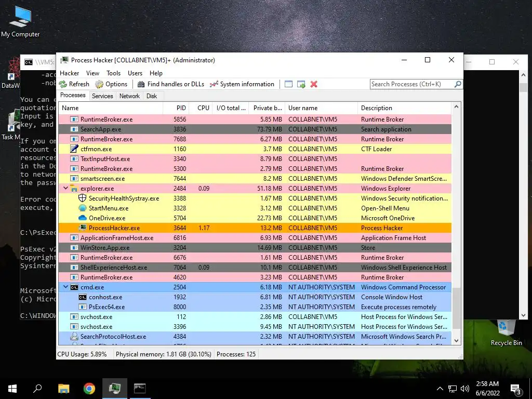532x399 pixels.
Task: Open the View menu
Action: pyautogui.click(x=92, y=73)
